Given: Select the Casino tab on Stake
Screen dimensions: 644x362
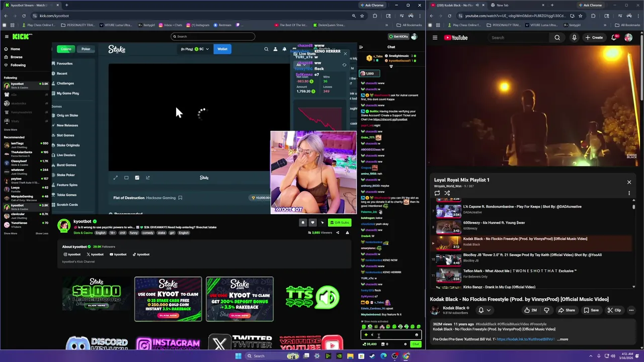Looking at the screenshot, I should tap(66, 49).
